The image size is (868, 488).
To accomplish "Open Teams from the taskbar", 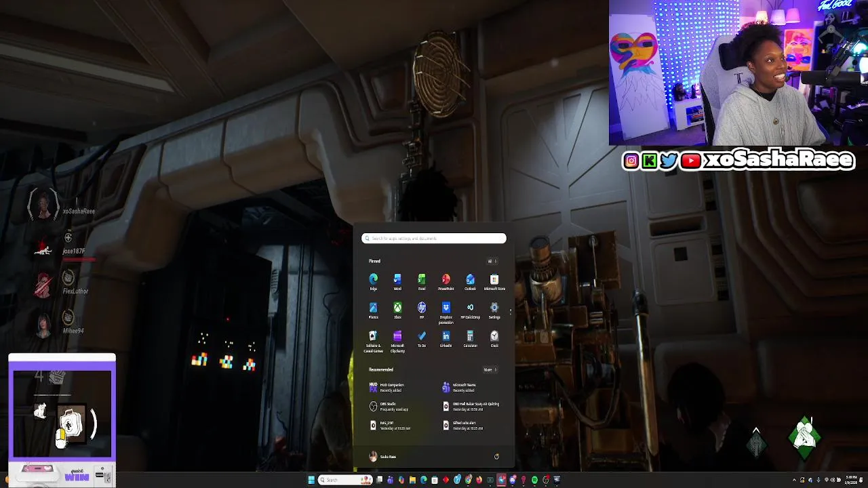I will pyautogui.click(x=391, y=480).
